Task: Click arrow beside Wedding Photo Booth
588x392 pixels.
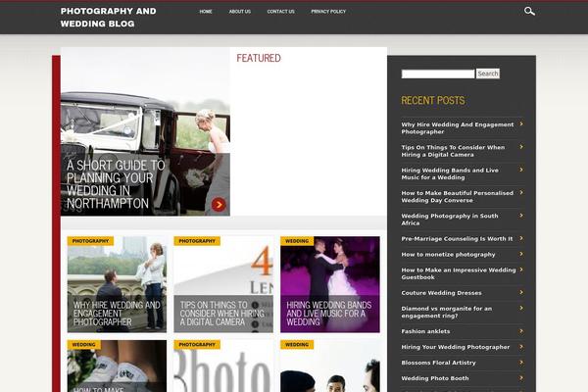Action: [521, 377]
